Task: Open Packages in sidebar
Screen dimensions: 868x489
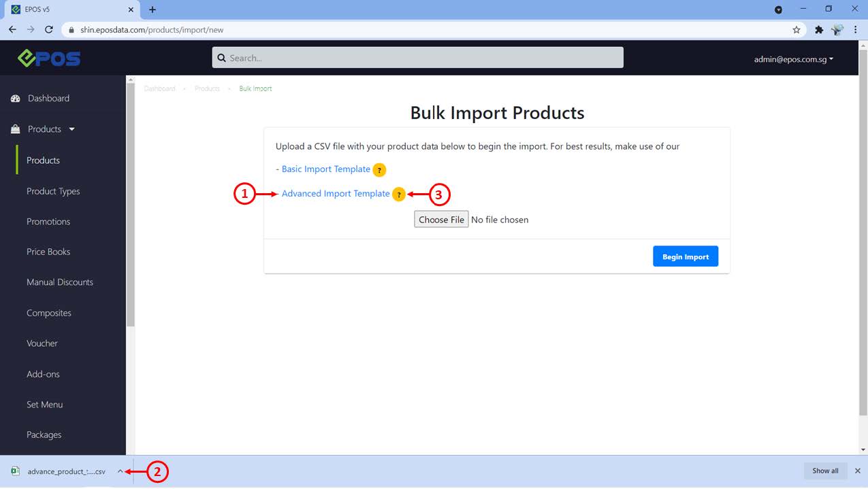Action: point(44,435)
